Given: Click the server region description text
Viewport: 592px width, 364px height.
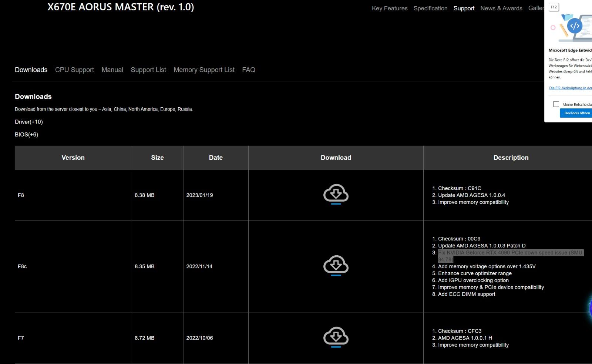Looking at the screenshot, I should click(104, 109).
